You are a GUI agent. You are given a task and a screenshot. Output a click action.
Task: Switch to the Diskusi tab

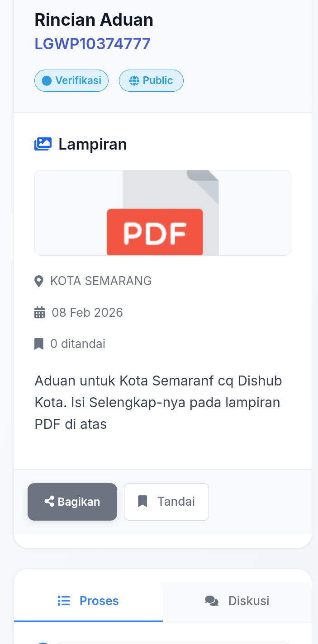(237, 601)
